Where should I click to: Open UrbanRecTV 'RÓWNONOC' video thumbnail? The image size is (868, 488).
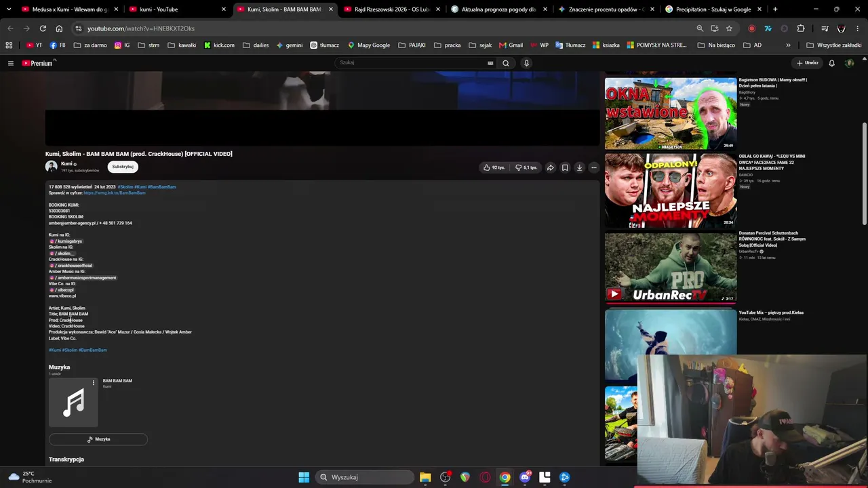(671, 268)
